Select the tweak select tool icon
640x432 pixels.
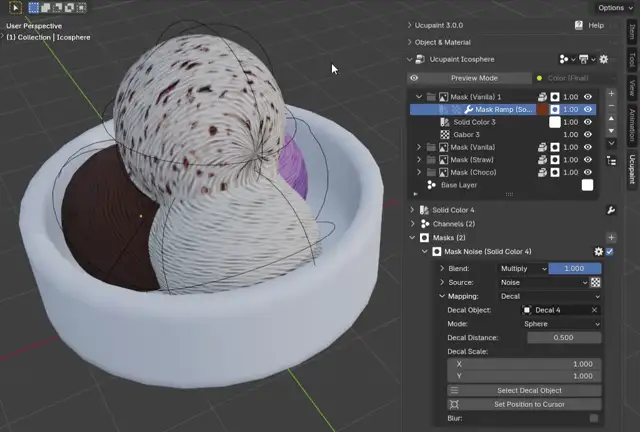[16, 7]
